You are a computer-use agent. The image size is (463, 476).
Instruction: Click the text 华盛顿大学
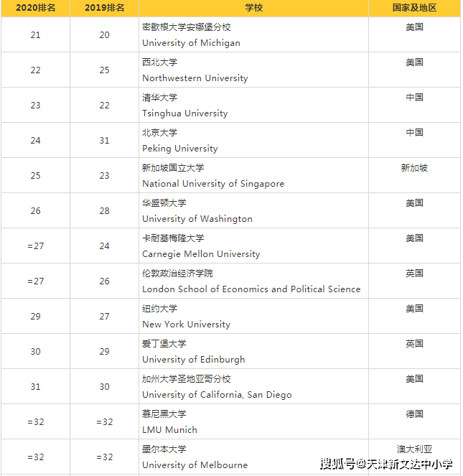coord(164,203)
